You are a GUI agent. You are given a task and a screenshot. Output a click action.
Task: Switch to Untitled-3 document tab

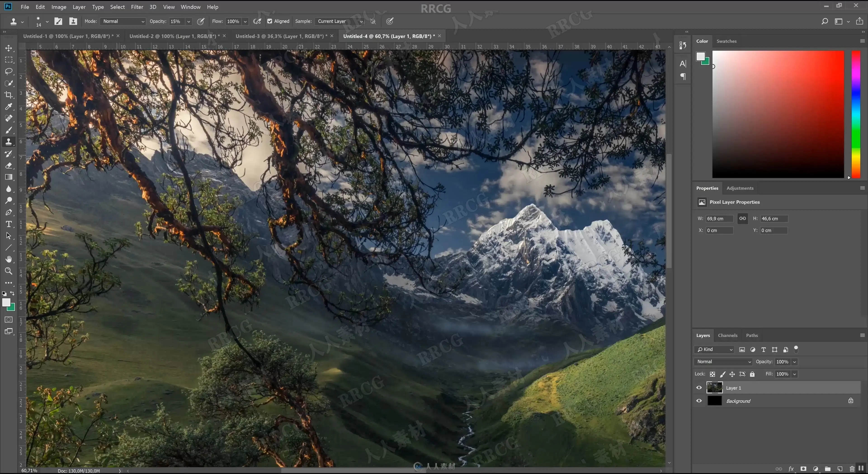pos(281,36)
